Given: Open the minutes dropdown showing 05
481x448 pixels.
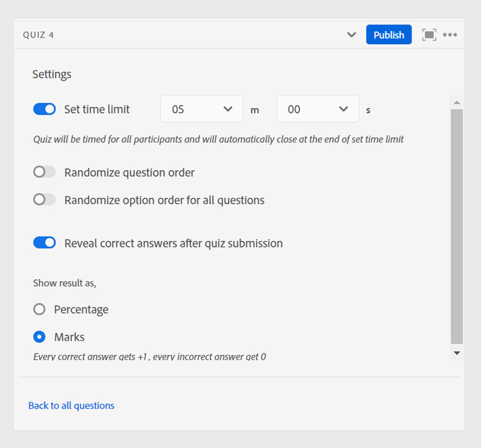Looking at the screenshot, I should click(x=201, y=109).
